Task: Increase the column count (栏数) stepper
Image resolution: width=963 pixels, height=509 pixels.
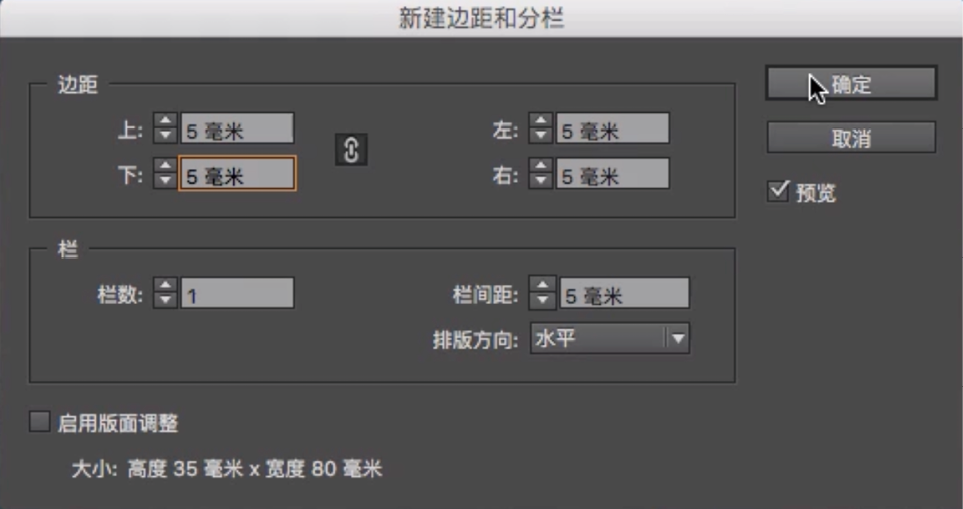Action: pos(165,288)
